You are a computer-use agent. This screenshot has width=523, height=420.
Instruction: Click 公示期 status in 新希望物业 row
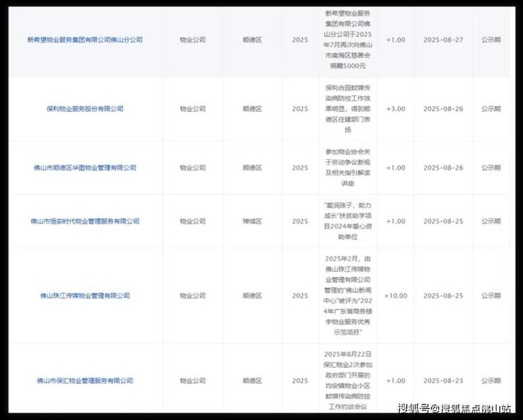[491, 40]
